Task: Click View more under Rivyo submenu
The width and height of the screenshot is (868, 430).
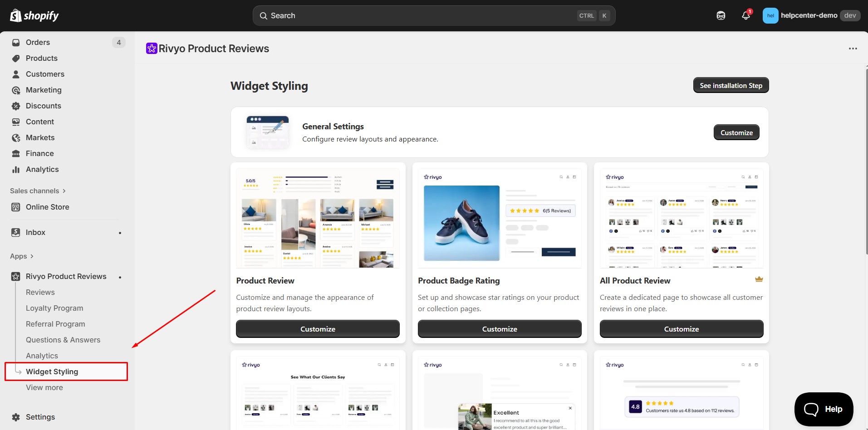Action: coord(44,387)
